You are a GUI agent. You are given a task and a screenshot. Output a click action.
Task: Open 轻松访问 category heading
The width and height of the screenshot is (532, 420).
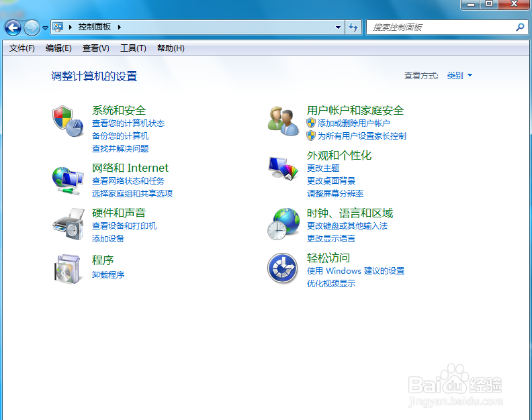(x=328, y=258)
